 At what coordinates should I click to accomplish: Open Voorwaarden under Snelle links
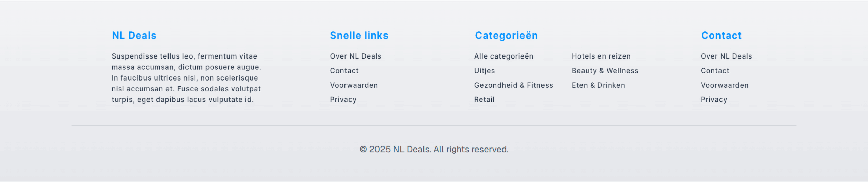(x=354, y=85)
